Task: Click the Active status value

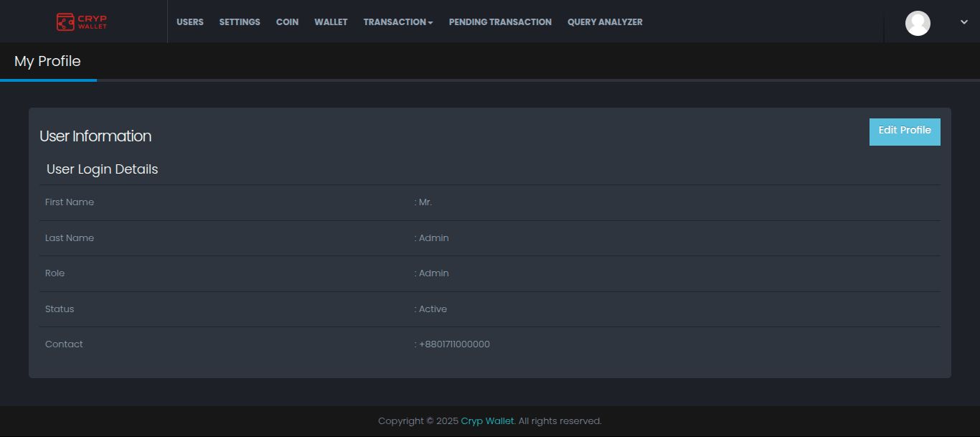Action: click(x=433, y=309)
